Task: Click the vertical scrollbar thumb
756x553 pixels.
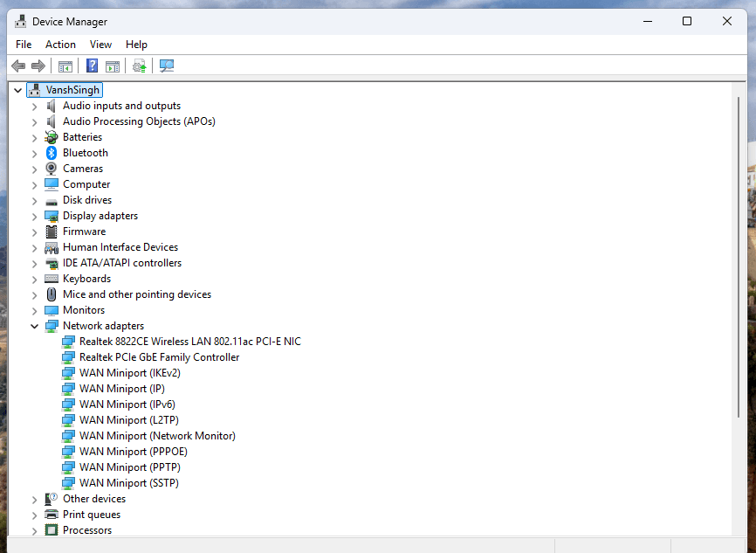Action: tap(739, 258)
